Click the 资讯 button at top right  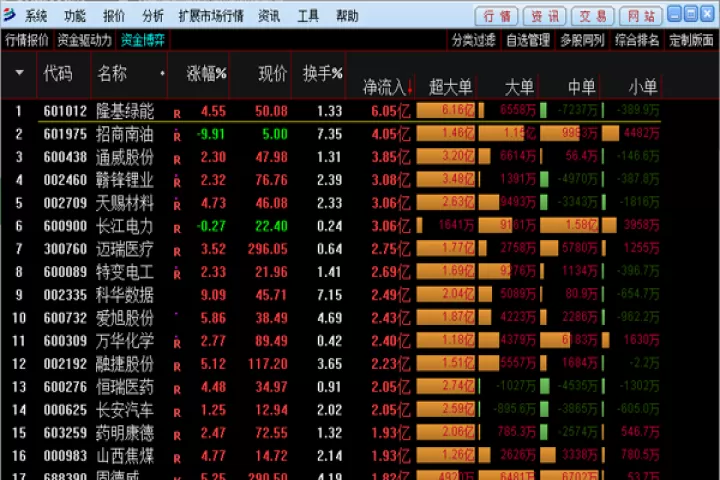[545, 17]
